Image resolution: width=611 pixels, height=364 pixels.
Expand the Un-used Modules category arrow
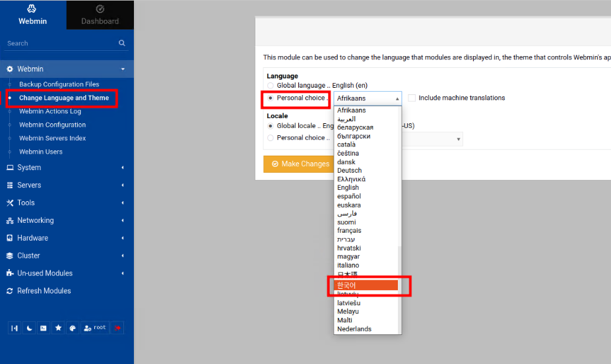(123, 273)
